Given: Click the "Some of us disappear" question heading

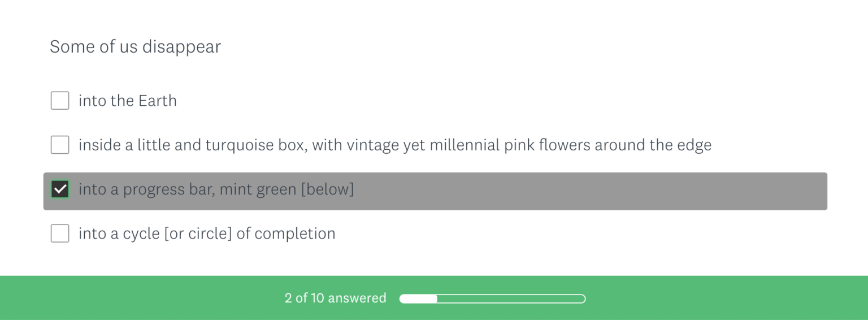Looking at the screenshot, I should (x=135, y=46).
